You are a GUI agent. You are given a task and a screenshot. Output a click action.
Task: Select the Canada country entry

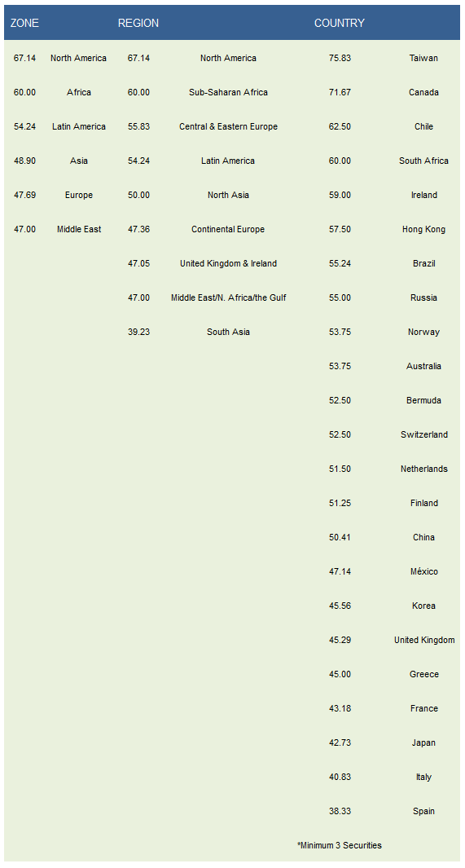[423, 92]
